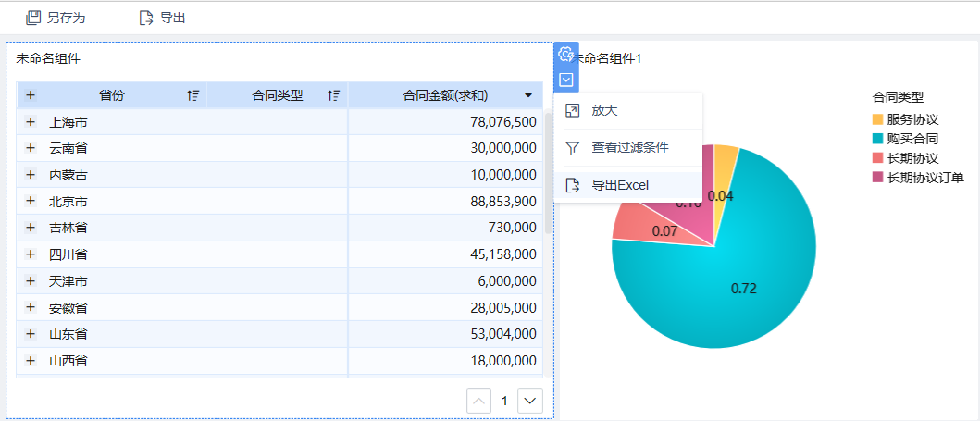Viewport: 980px width, 421px height.
Task: Click the table vertical scrollbar
Action: coord(548,174)
